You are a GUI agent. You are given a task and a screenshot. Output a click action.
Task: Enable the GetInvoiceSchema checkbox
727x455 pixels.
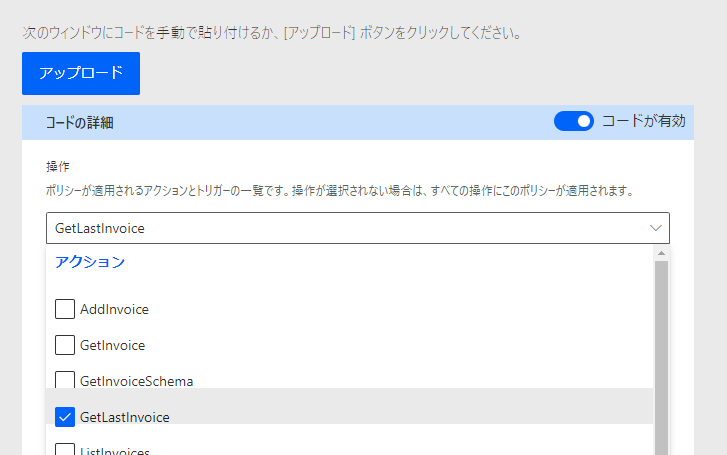click(x=65, y=380)
